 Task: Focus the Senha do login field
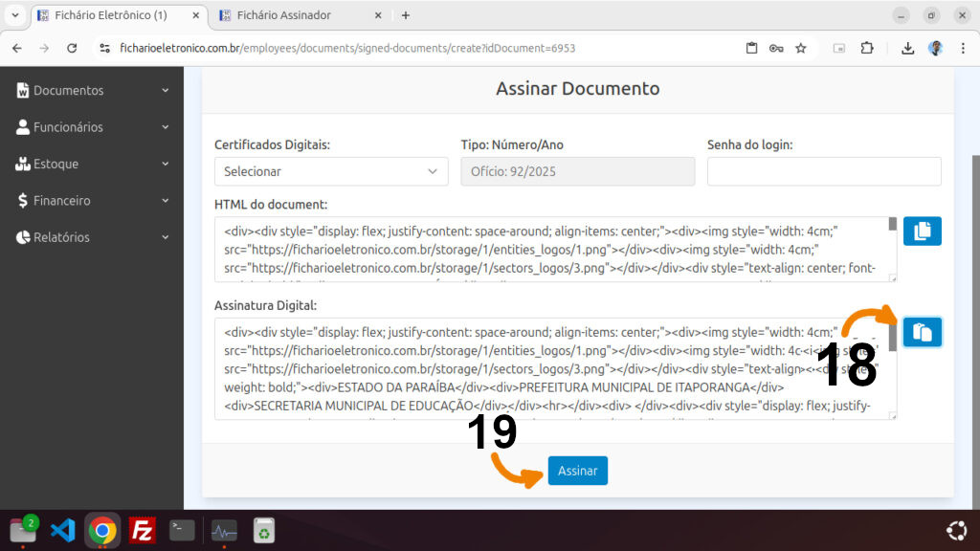824,171
